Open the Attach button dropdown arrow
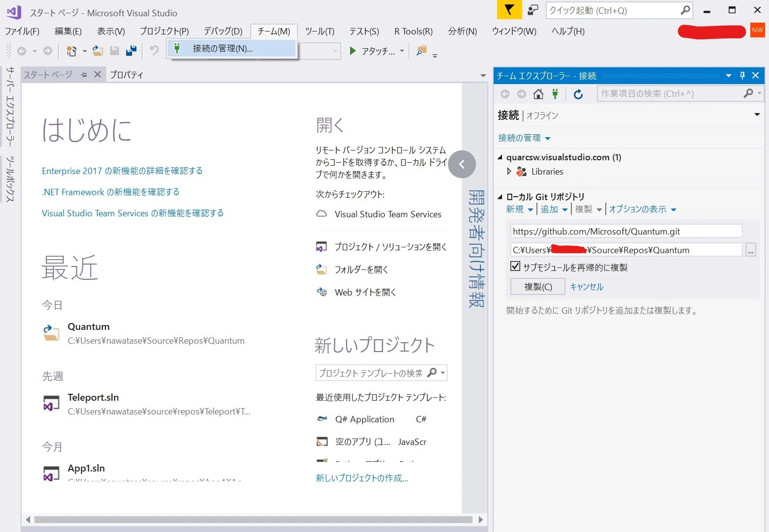This screenshot has height=532, width=769. tap(402, 51)
